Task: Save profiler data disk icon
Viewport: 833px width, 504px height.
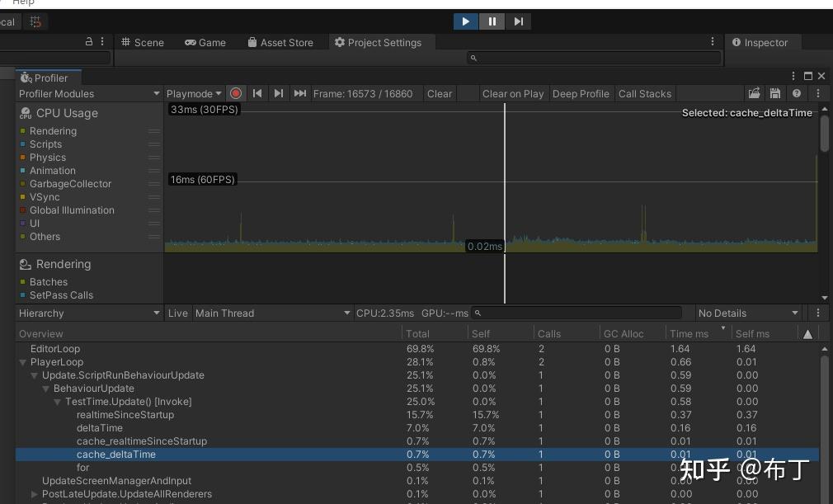Action: tap(775, 93)
